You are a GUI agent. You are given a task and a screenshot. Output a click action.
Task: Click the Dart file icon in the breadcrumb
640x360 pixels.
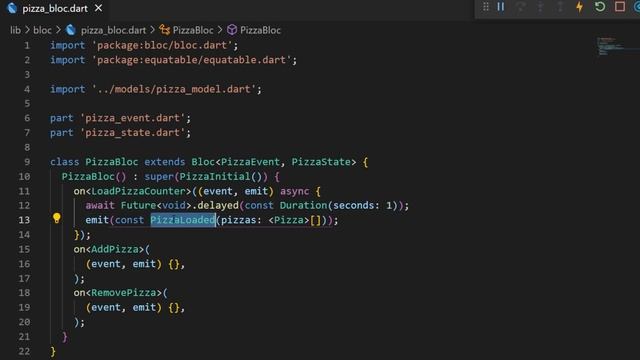tap(71, 30)
